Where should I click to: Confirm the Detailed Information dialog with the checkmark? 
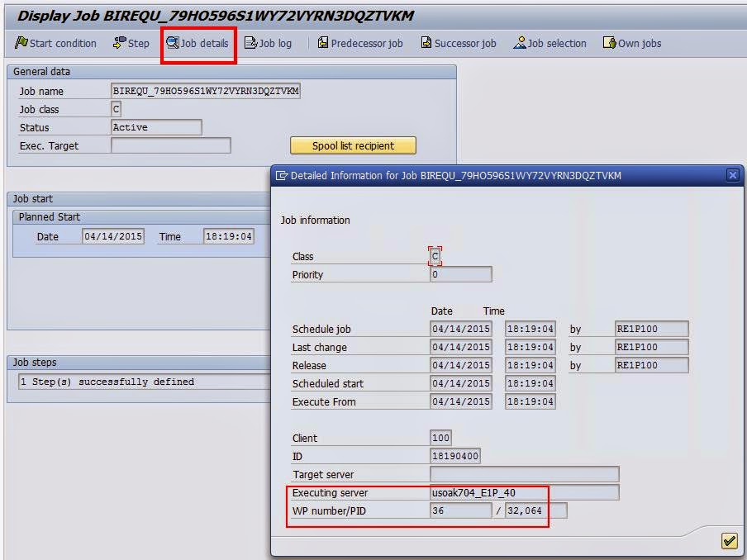[728, 540]
